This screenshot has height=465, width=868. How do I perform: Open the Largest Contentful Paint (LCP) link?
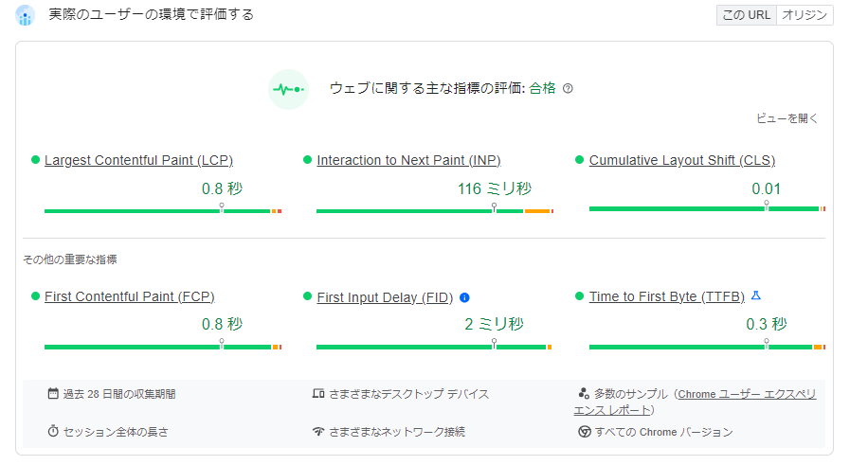pyautogui.click(x=138, y=160)
